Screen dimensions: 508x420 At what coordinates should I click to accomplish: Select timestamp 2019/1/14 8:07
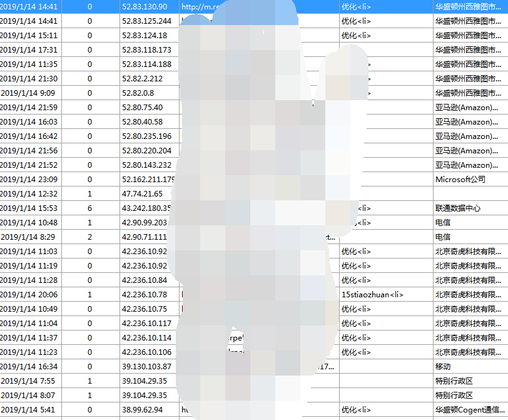pos(28,396)
